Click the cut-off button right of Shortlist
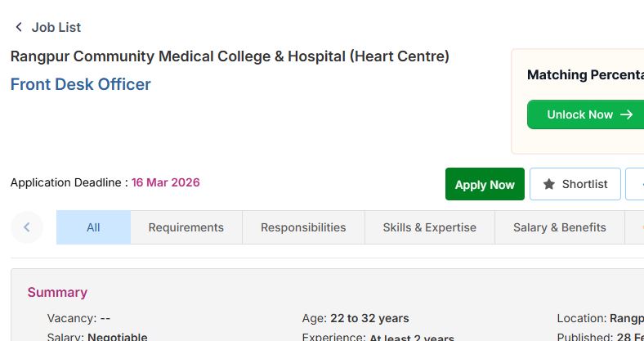This screenshot has width=644, height=341. [x=635, y=184]
